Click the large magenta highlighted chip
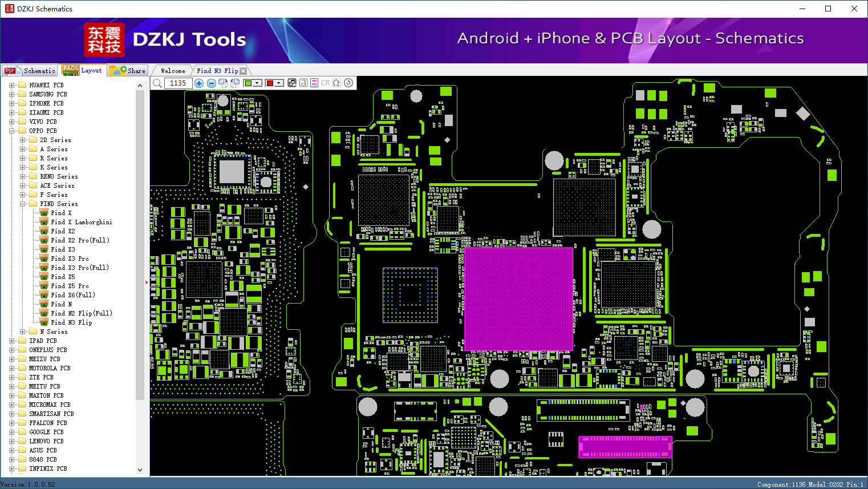 pyautogui.click(x=519, y=299)
